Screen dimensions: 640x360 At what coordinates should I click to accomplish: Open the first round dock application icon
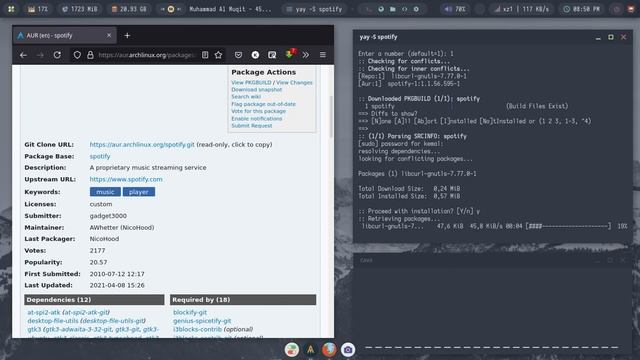coord(292,350)
